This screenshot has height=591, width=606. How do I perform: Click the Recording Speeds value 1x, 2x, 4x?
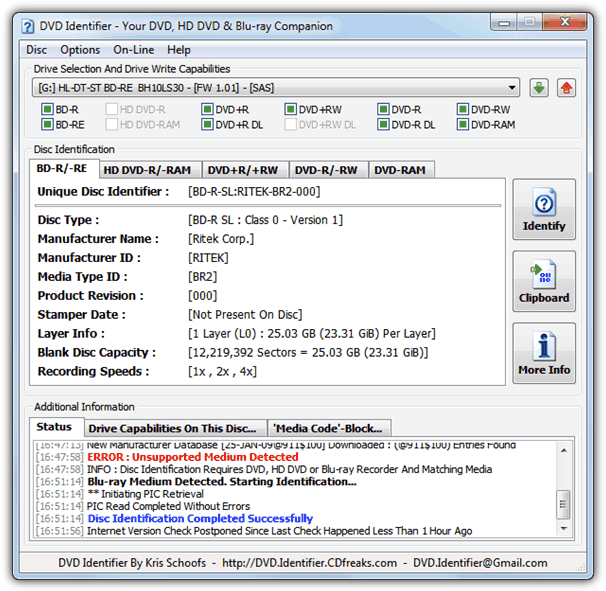[x=222, y=371]
